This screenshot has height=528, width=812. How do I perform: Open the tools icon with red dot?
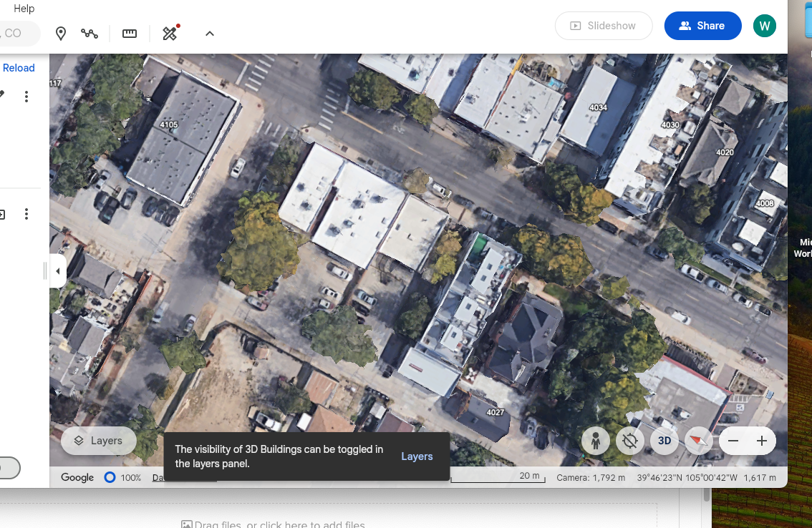point(170,34)
